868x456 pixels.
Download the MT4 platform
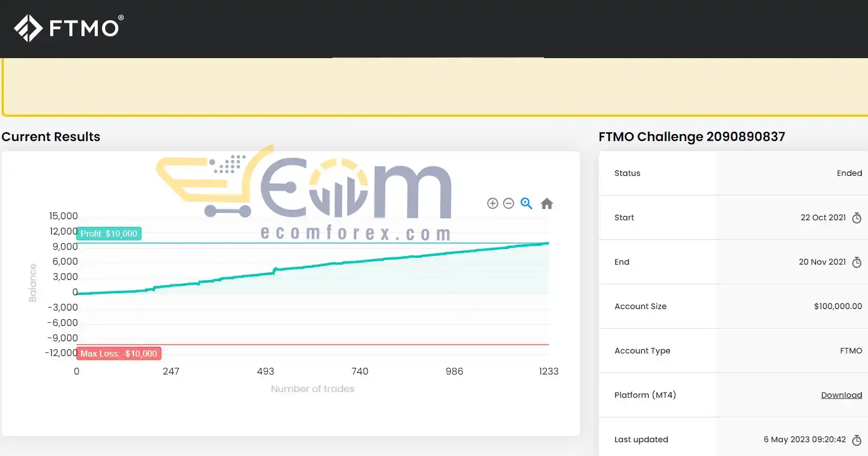click(842, 395)
